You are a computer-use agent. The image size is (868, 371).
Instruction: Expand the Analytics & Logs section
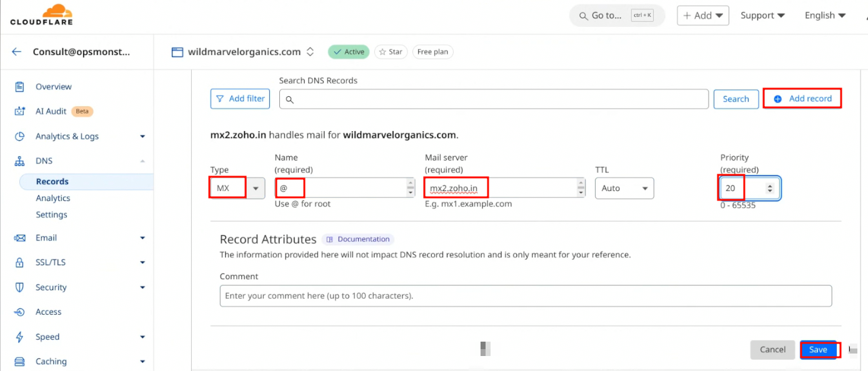pos(142,136)
